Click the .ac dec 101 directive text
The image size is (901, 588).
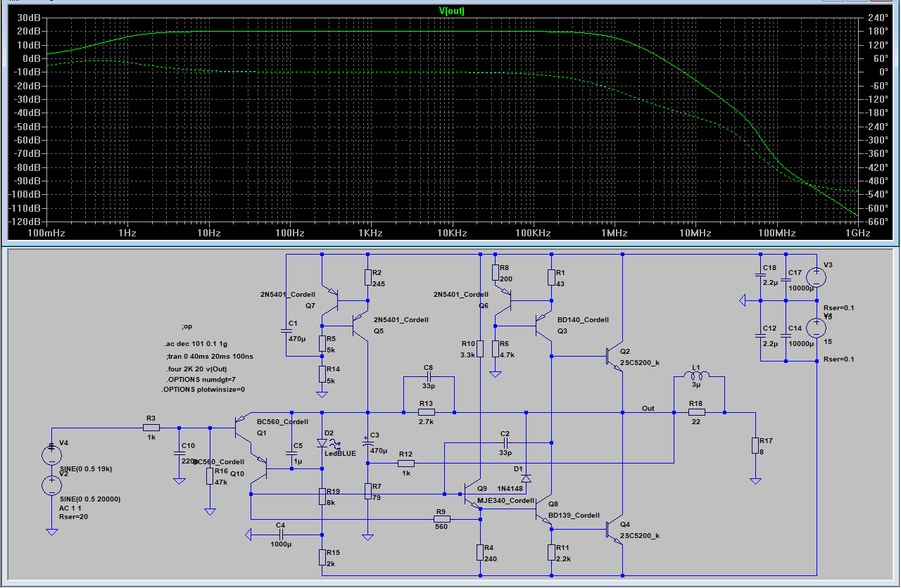195,344
